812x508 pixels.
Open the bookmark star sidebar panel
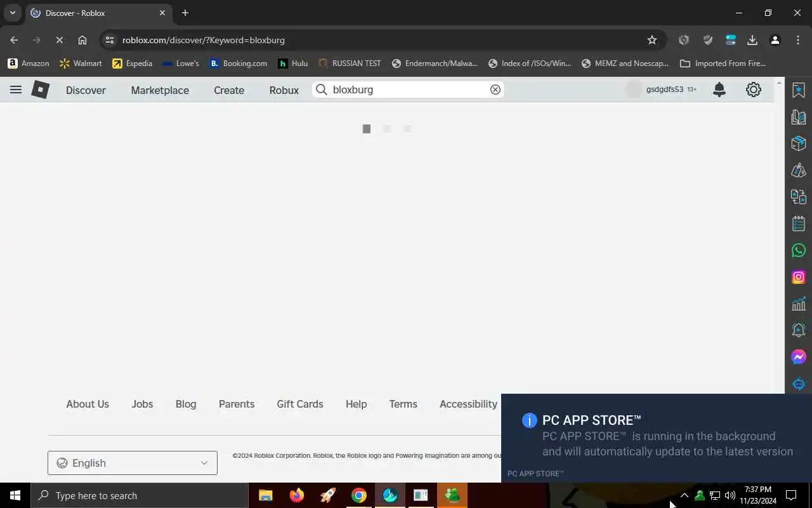[799, 90]
